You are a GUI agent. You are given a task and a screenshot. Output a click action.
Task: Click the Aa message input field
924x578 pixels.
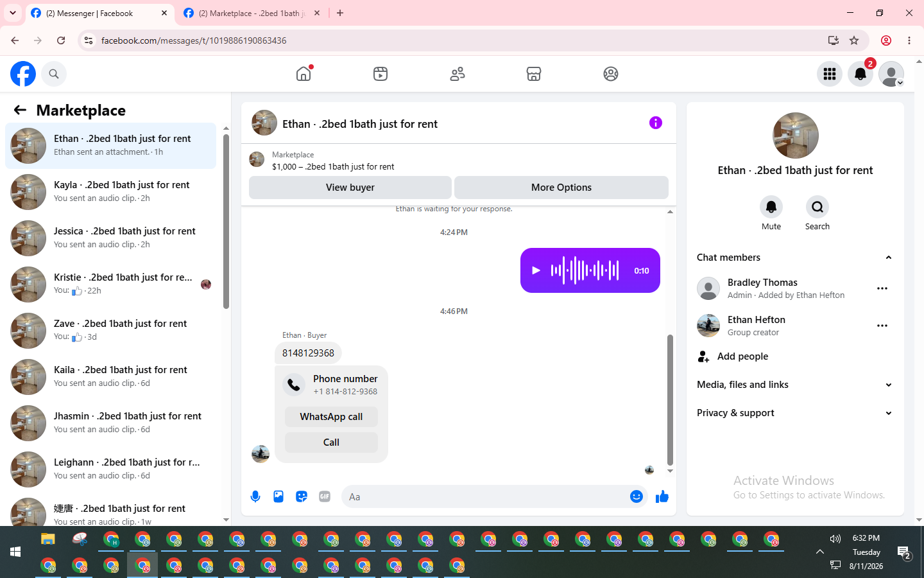[484, 496]
